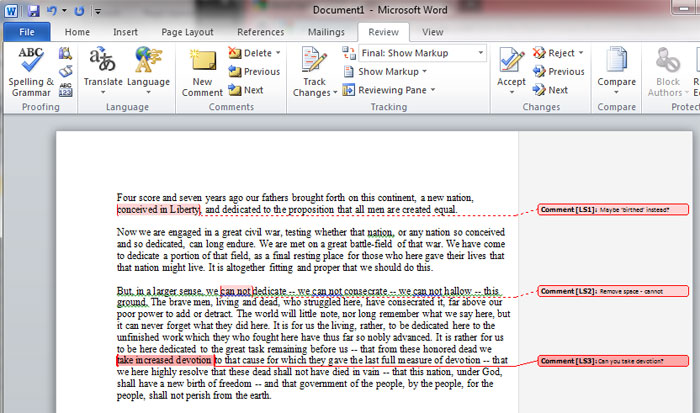The image size is (700, 413).
Task: Open the Translate tool
Action: click(103, 67)
